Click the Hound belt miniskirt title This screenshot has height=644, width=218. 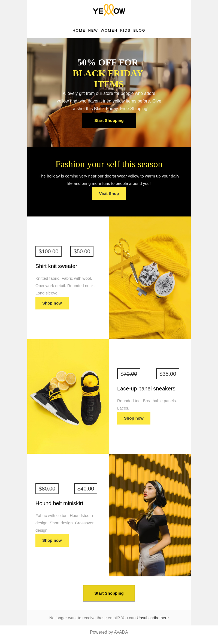coord(59,503)
